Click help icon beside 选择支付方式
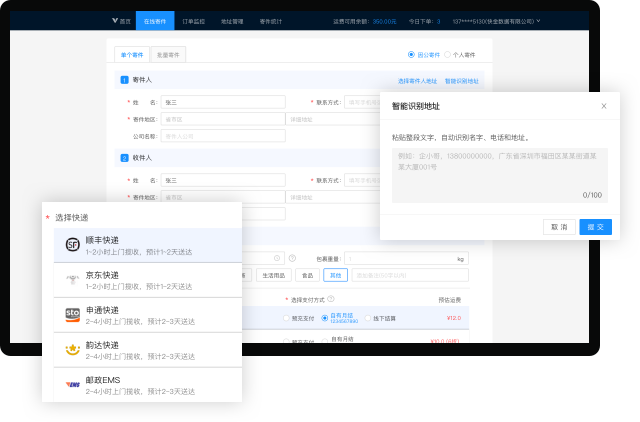The width and height of the screenshot is (640, 422). pos(331,299)
